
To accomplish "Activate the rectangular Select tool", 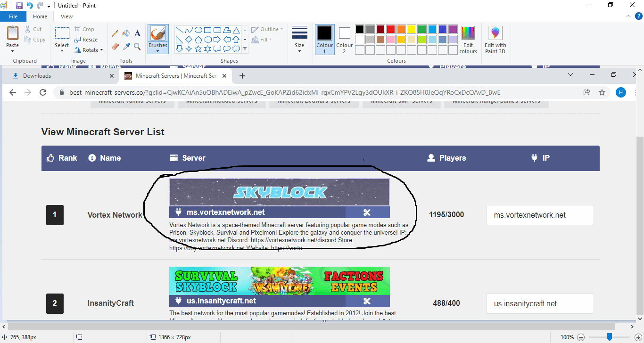I will (62, 33).
